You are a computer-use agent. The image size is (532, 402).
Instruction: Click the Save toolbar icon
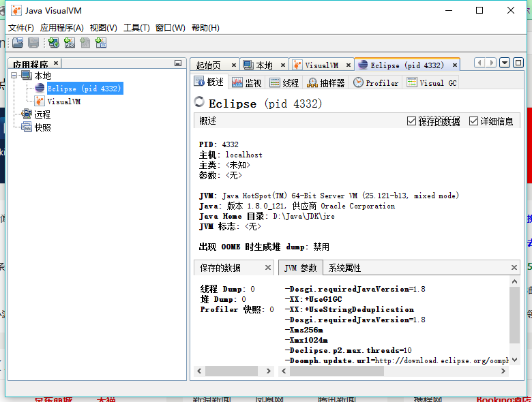tap(33, 43)
